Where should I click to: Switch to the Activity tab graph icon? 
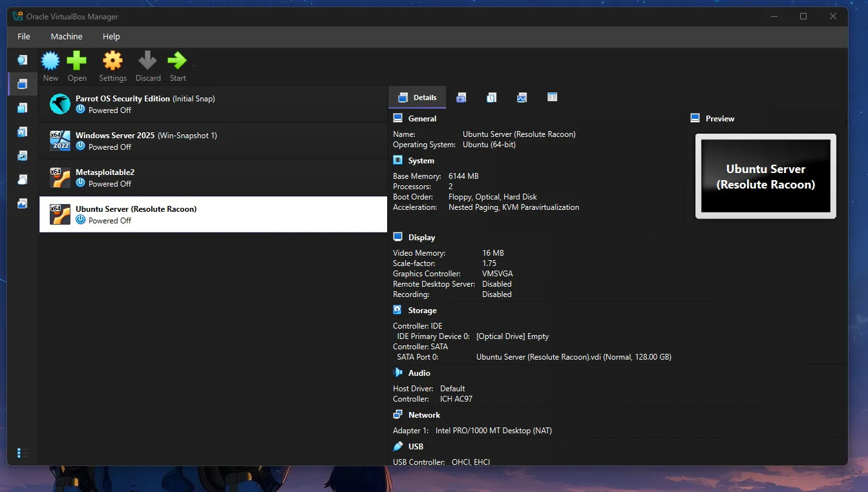[522, 97]
